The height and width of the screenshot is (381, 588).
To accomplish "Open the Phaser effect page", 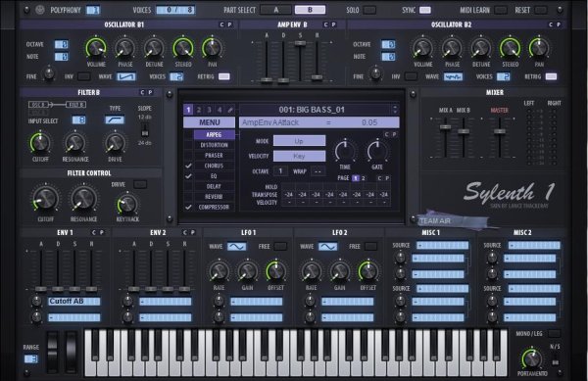I will pos(214,155).
